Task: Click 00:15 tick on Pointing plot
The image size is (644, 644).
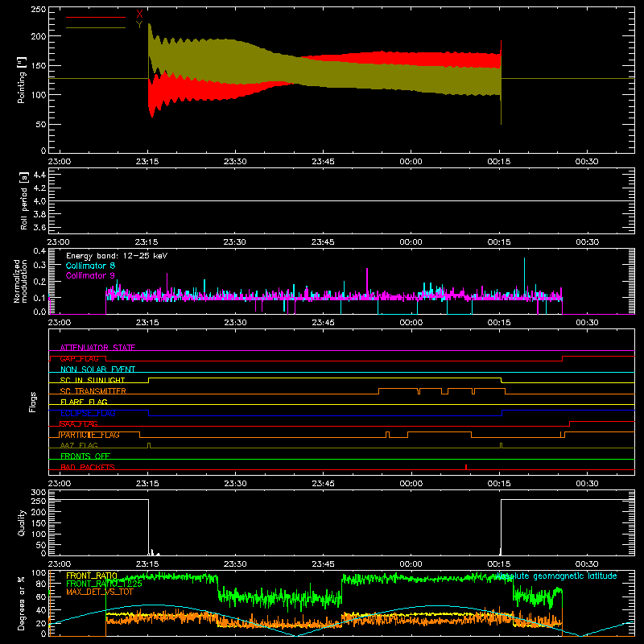Action: click(x=499, y=162)
